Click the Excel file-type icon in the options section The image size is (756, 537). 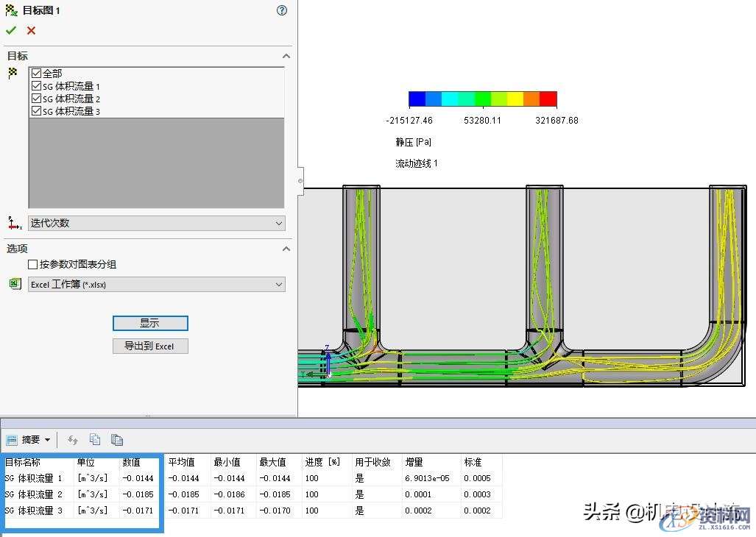coord(15,283)
